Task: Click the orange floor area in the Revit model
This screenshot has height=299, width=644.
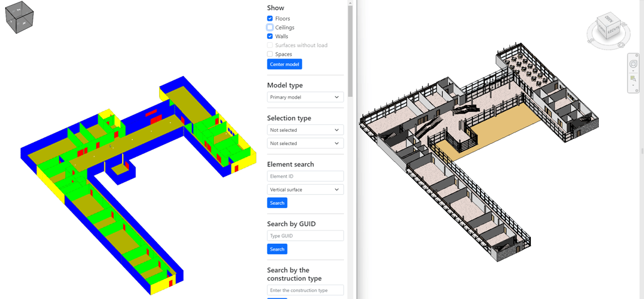Action: 499,129
